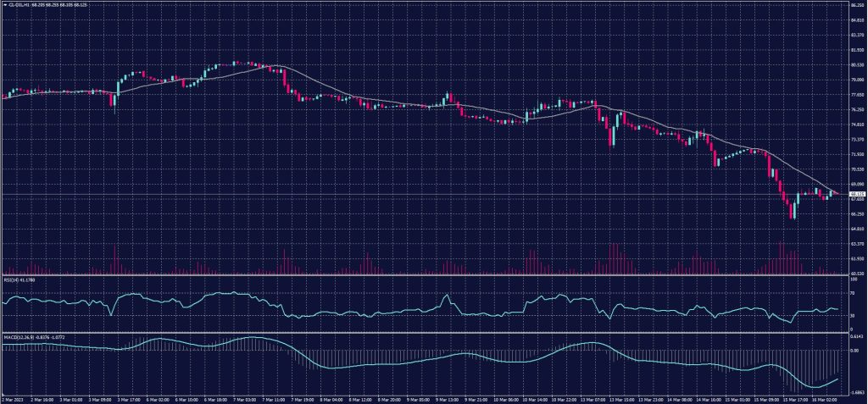Click the 2 Mar 2023 time axis label
Screen dimensions: 868x404
pos(10,399)
